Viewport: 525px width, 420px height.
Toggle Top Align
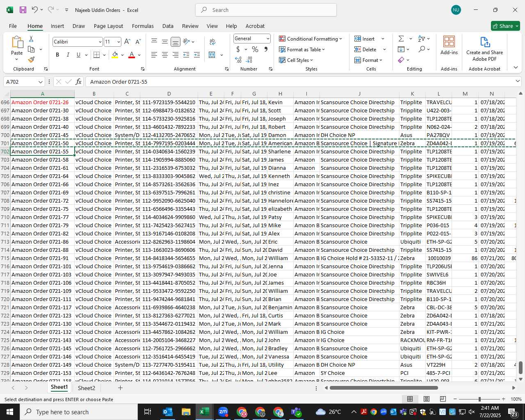coord(154,41)
